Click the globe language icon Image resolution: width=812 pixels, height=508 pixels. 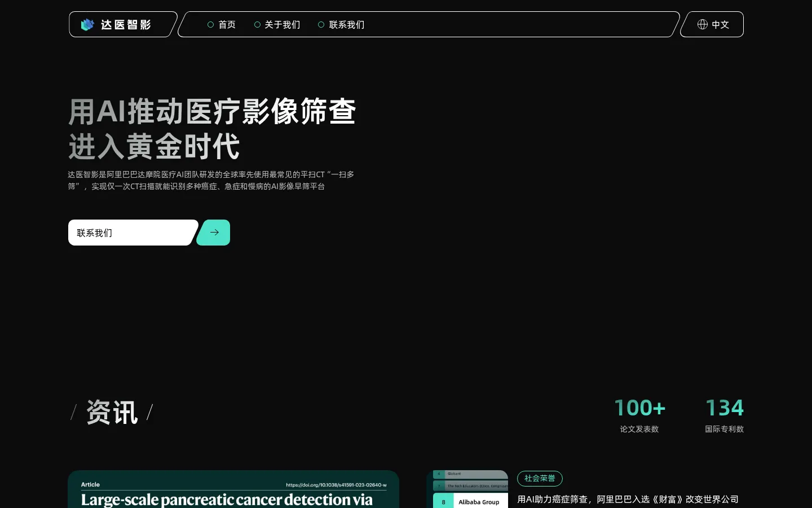703,24
